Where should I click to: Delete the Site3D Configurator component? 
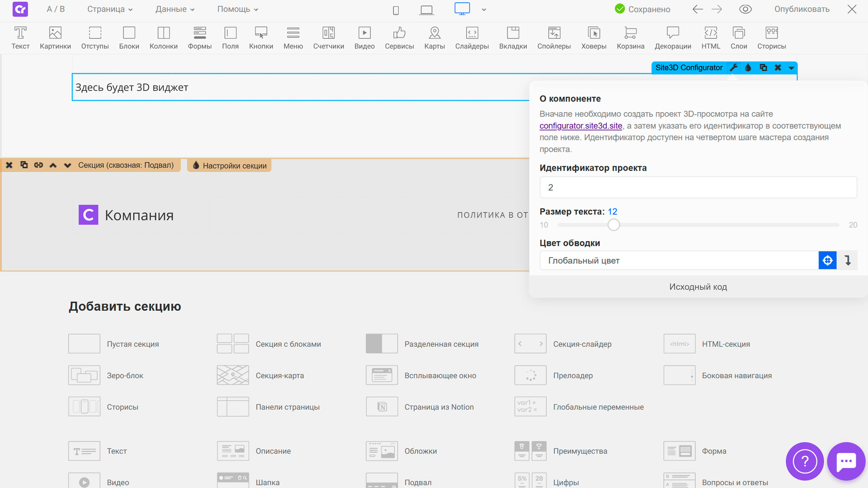pyautogui.click(x=778, y=68)
